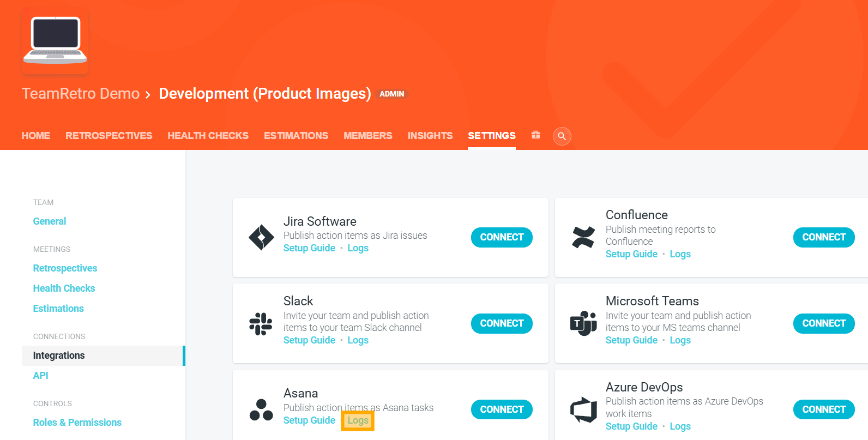
Task: View Slack integration logs
Action: [x=358, y=340]
